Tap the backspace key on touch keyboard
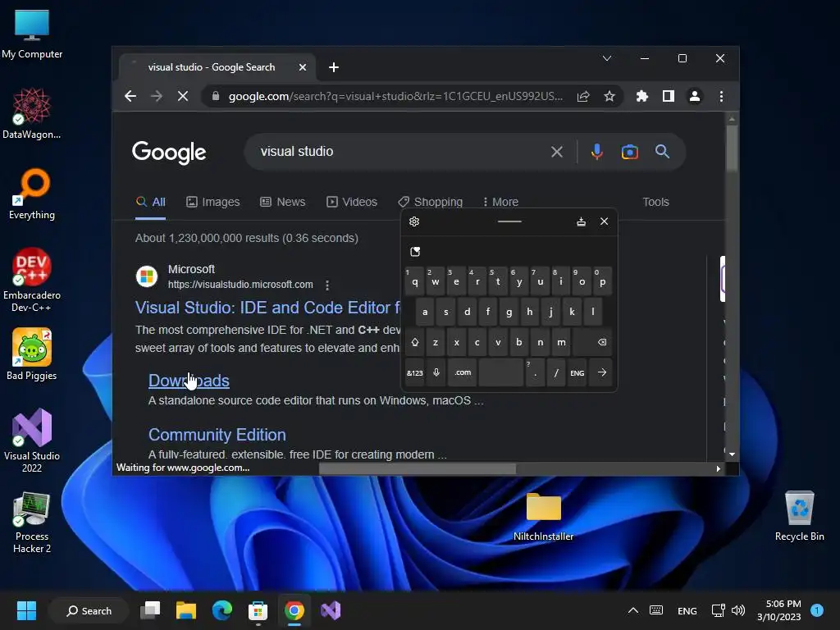Viewport: 840px width, 630px height. [x=592, y=342]
